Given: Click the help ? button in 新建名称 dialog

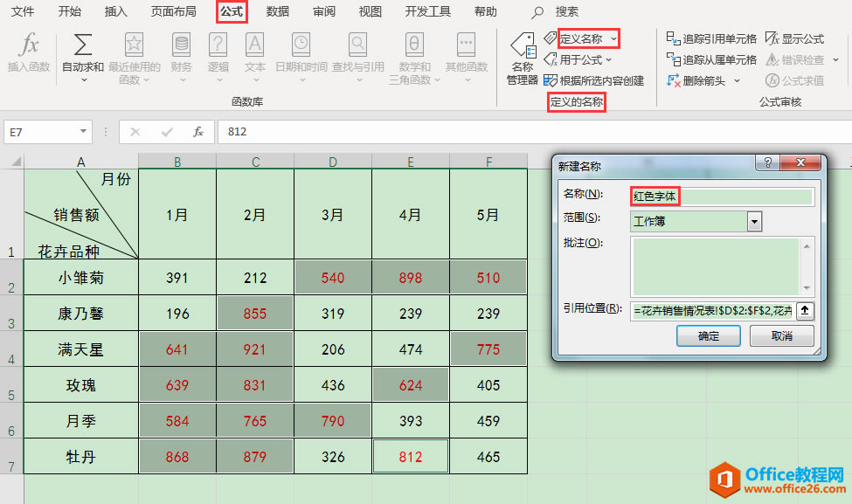Looking at the screenshot, I should (767, 162).
